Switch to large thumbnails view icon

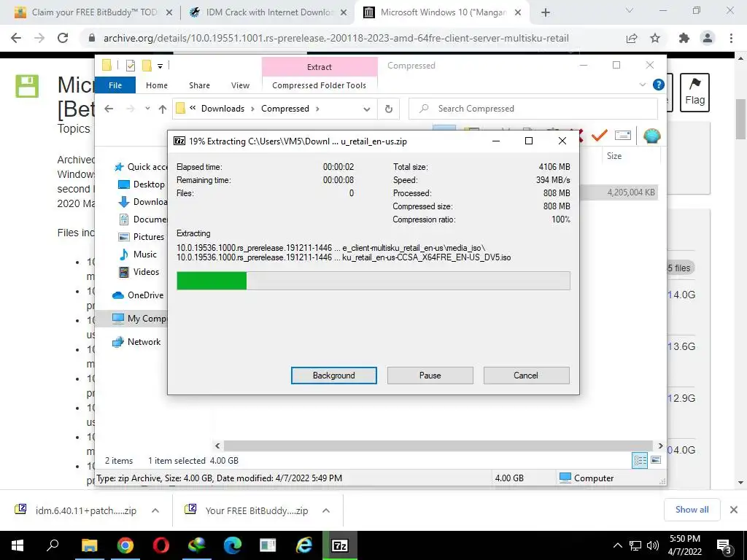pyautogui.click(x=656, y=460)
